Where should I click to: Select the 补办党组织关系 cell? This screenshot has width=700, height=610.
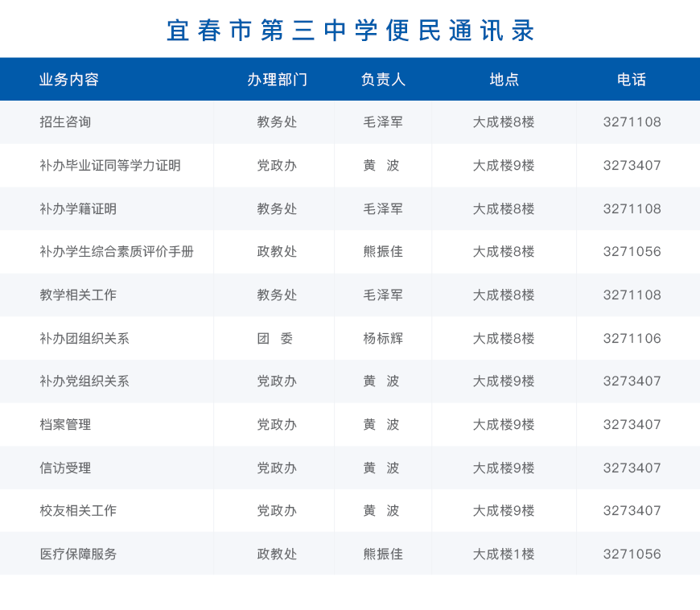(84, 381)
